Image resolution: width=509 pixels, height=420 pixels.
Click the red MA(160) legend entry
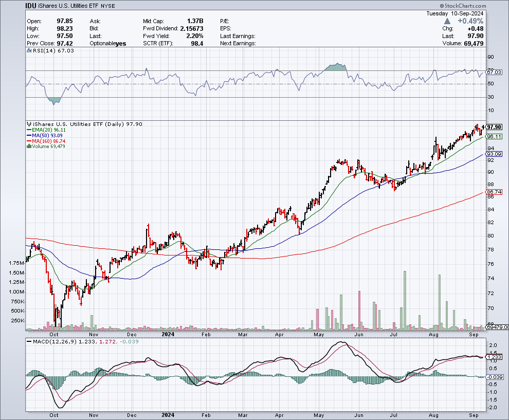click(47, 141)
